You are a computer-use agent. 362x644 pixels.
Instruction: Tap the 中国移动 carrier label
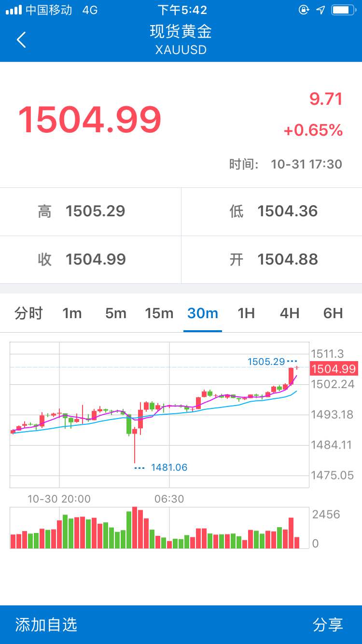point(49,10)
